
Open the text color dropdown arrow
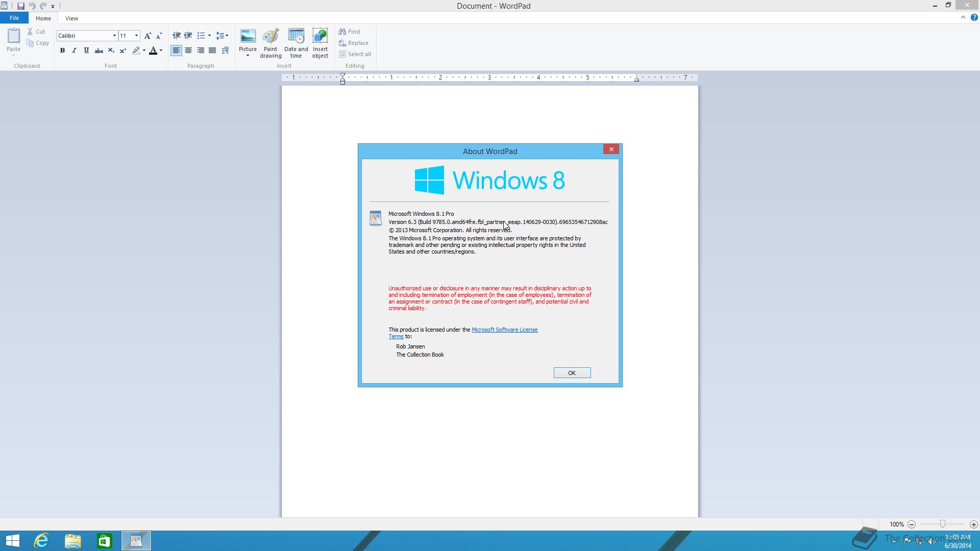[x=161, y=51]
